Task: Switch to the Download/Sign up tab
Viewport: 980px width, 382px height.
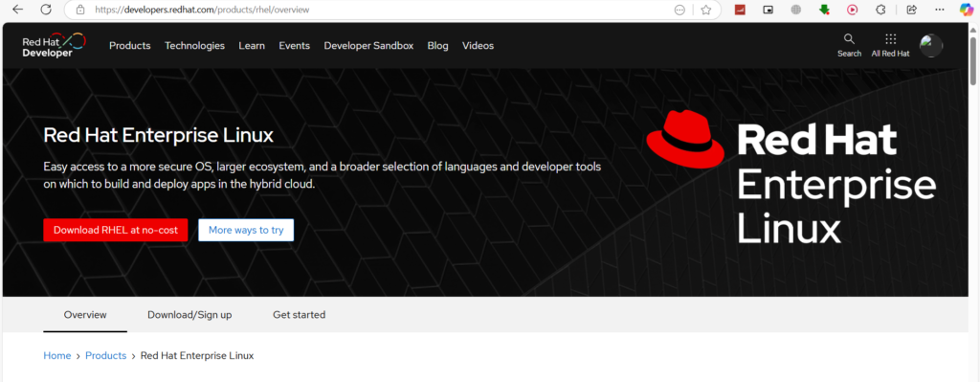Action: click(x=189, y=315)
